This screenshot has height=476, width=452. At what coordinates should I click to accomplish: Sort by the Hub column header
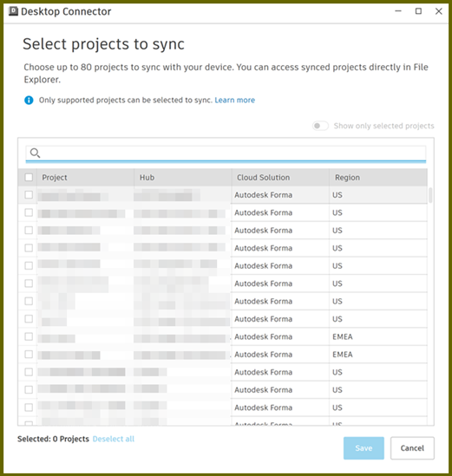click(183, 177)
